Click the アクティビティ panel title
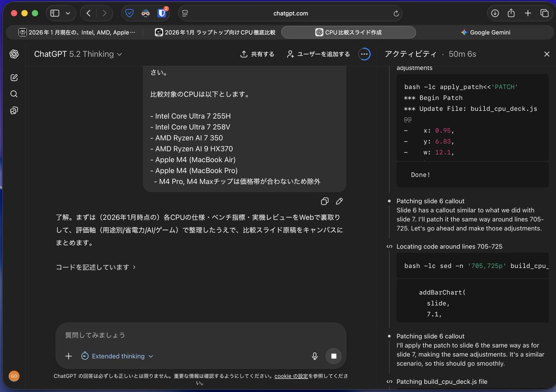 411,54
